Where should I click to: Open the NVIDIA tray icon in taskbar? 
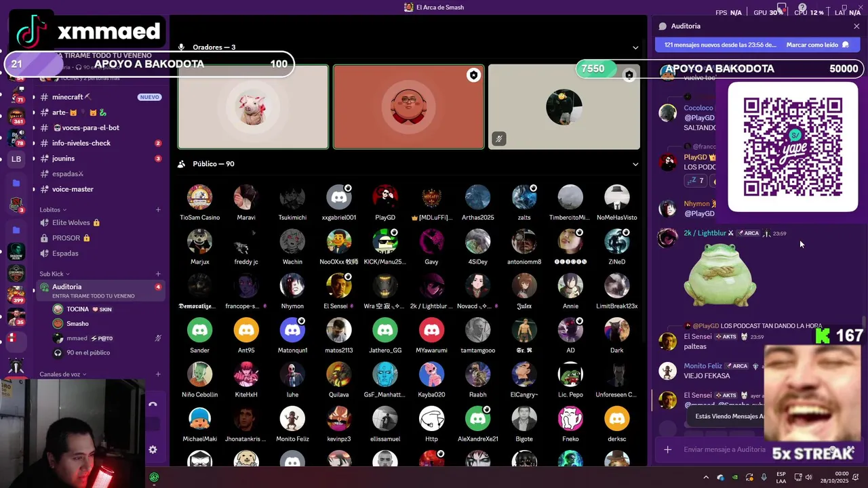click(x=735, y=477)
